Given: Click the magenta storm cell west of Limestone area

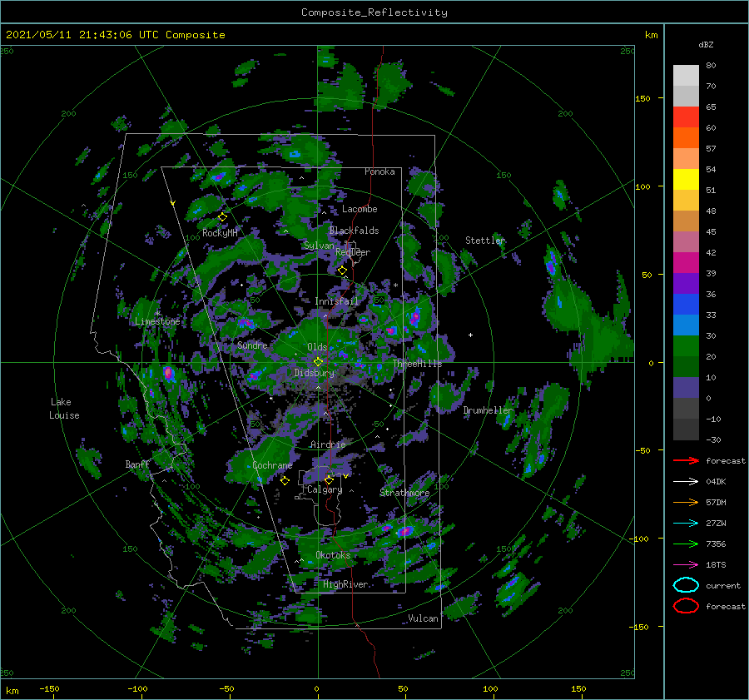Looking at the screenshot, I should pyautogui.click(x=168, y=373).
